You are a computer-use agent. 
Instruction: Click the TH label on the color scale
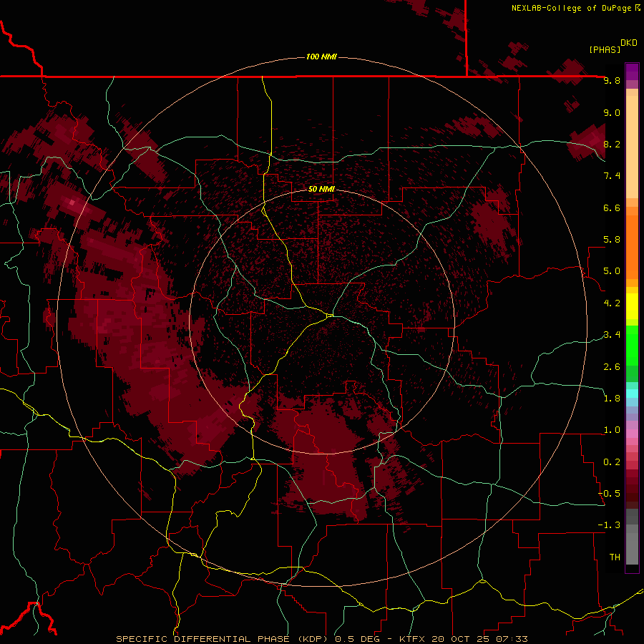pyautogui.click(x=615, y=557)
